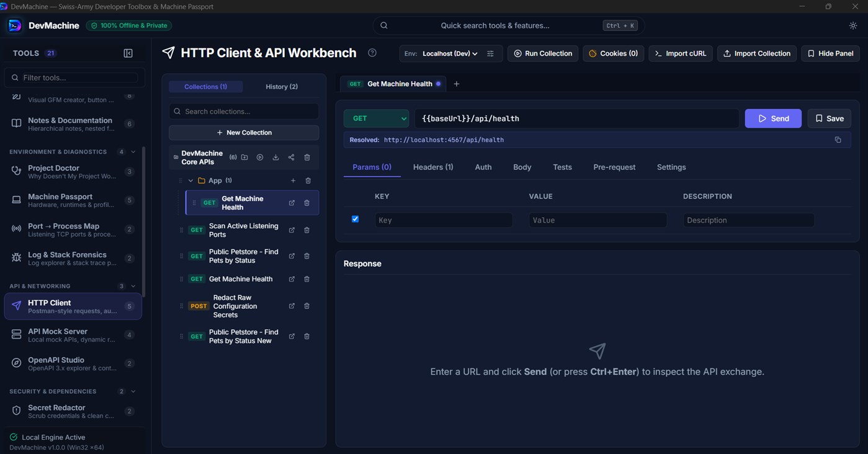Open the Cookies (0) manager
Screen dimensions: 868x454
[x=614, y=53]
